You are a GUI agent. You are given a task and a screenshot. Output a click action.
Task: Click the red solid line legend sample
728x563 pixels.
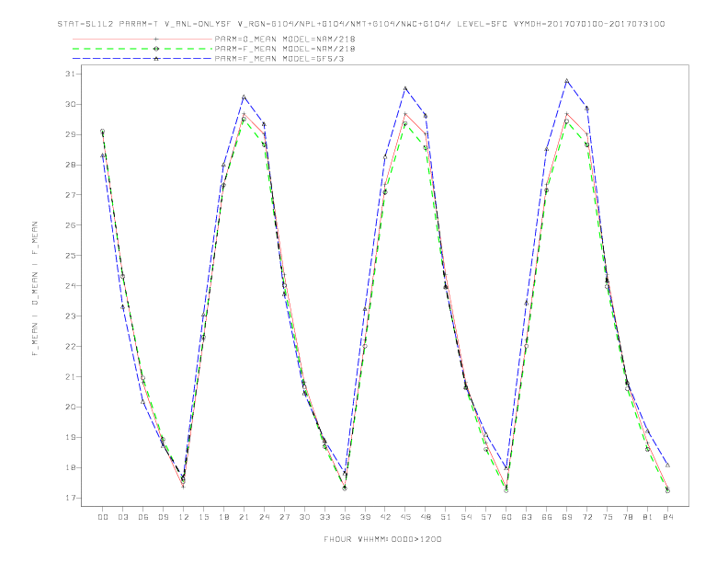142,39
